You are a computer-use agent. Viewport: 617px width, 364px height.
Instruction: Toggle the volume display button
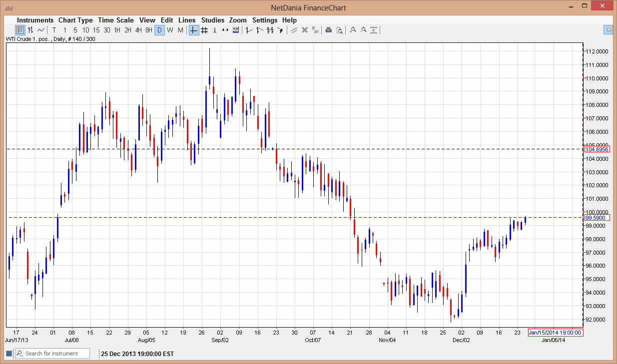point(235,30)
